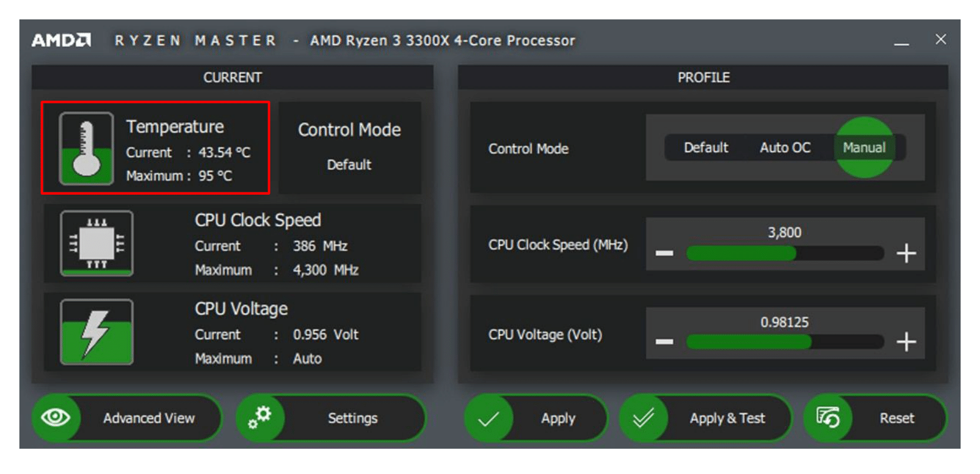Click the maximum clock speed 4,300 MHz
The image size is (980, 474).
click(326, 270)
